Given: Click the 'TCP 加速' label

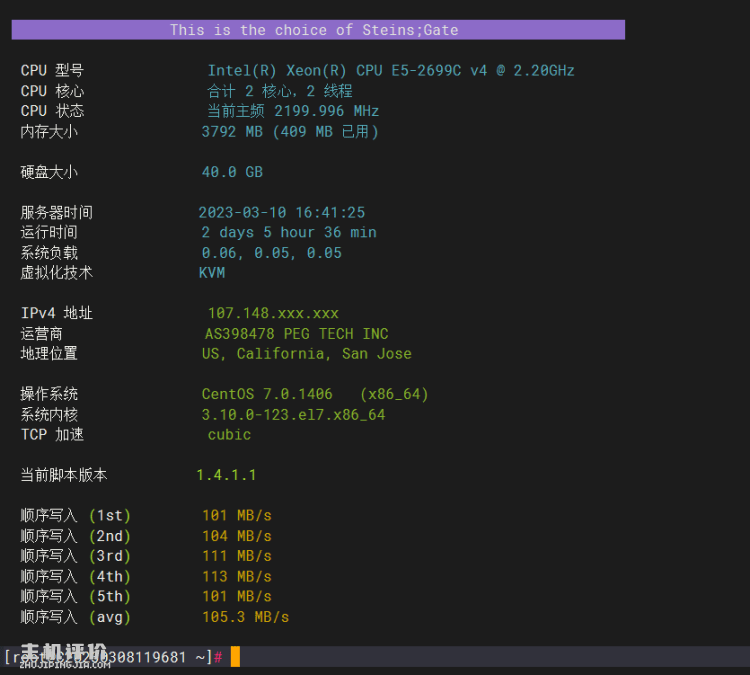Looking at the screenshot, I should point(52,435).
